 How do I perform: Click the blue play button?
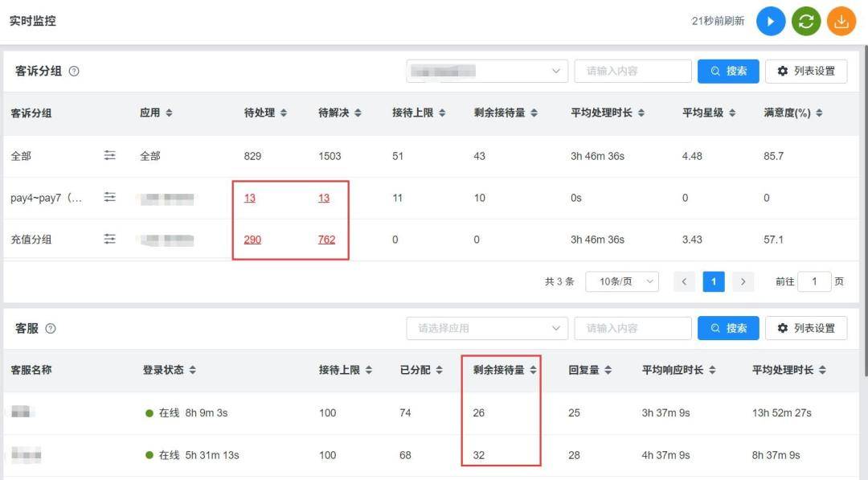click(771, 22)
